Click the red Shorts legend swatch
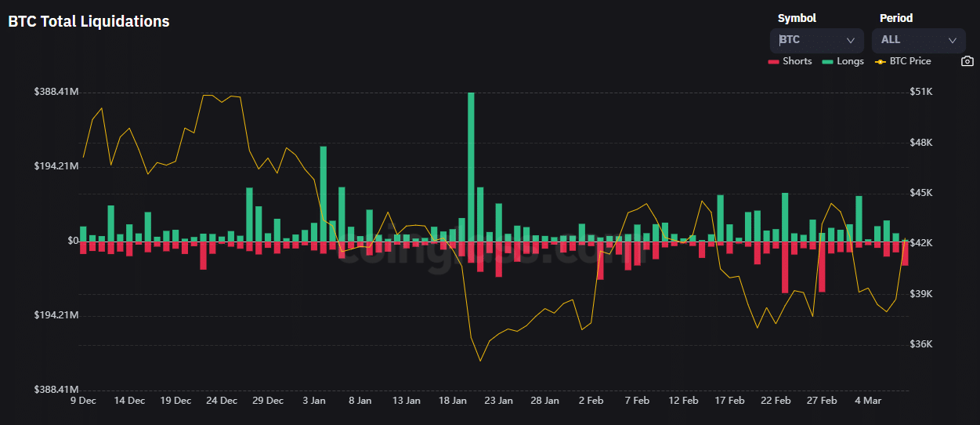The height and width of the screenshot is (425, 980). click(774, 61)
